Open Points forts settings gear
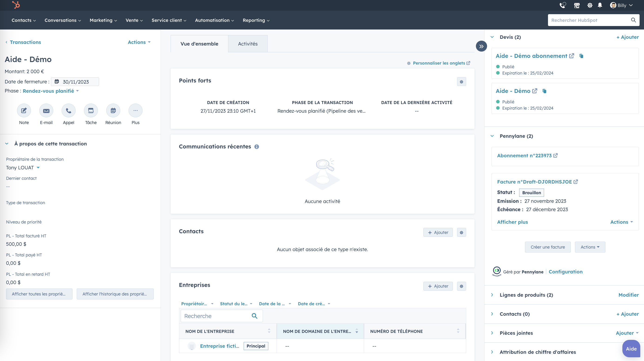644x361 pixels. pos(461,82)
